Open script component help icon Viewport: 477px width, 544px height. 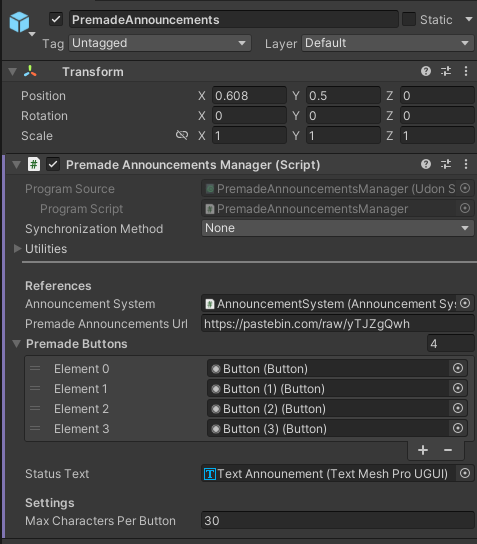point(426,164)
